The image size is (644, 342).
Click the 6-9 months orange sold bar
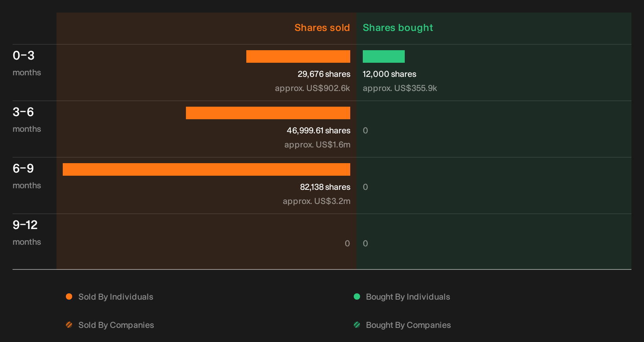point(206,169)
